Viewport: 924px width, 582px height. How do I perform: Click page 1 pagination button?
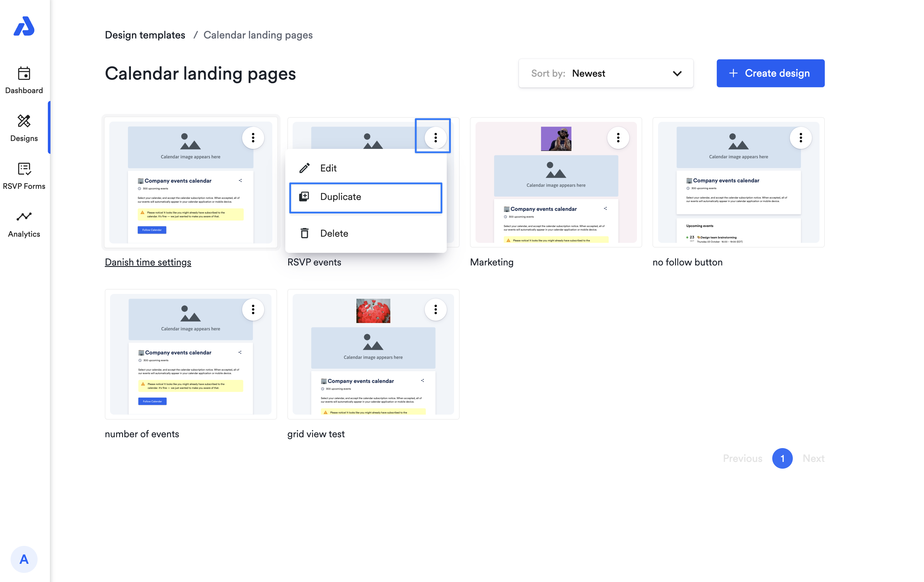point(782,458)
